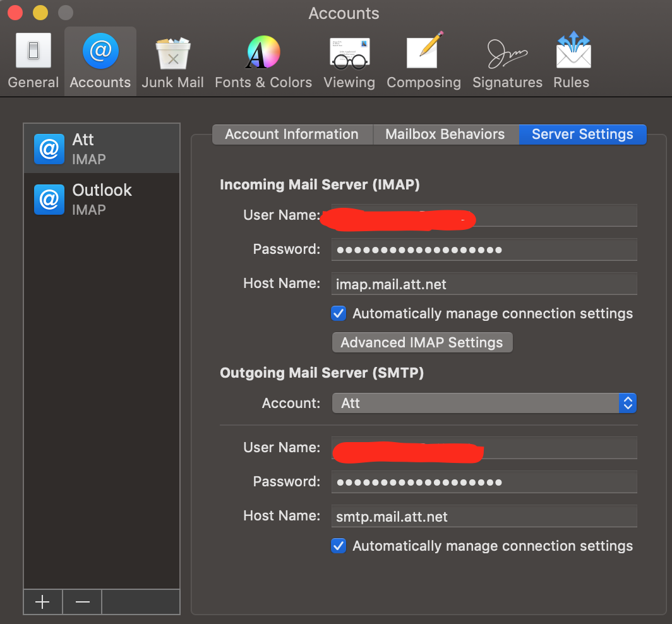Add a new account with plus button
672x624 pixels.
tap(42, 602)
